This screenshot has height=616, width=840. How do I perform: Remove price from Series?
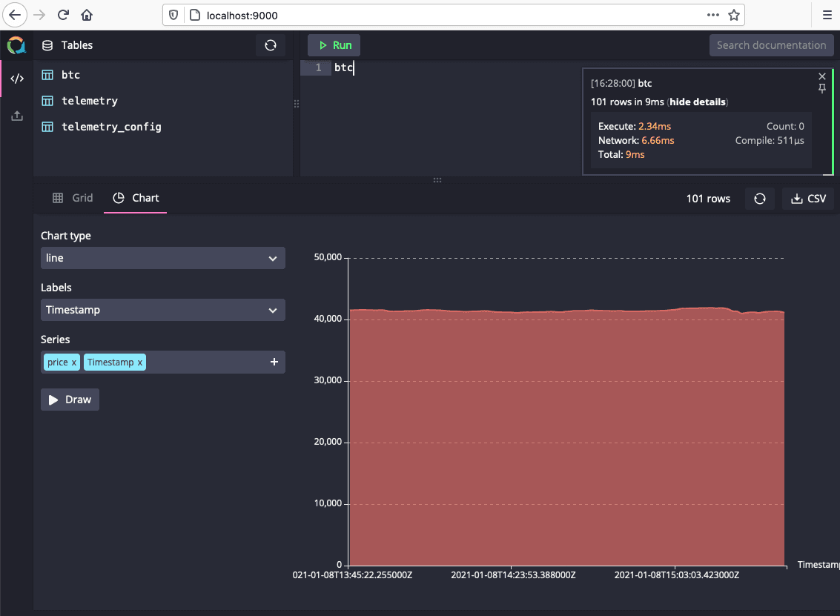pyautogui.click(x=73, y=362)
